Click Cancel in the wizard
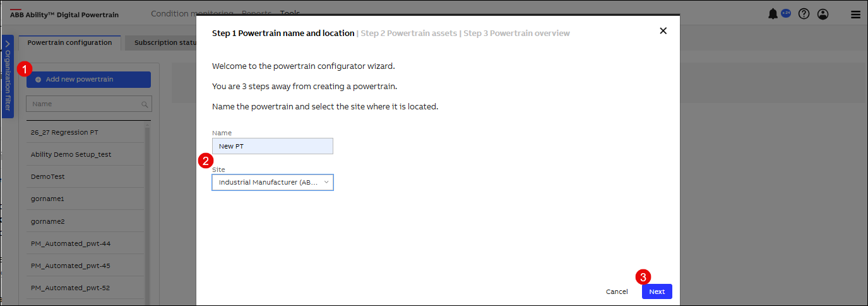This screenshot has width=868, height=306. (617, 291)
